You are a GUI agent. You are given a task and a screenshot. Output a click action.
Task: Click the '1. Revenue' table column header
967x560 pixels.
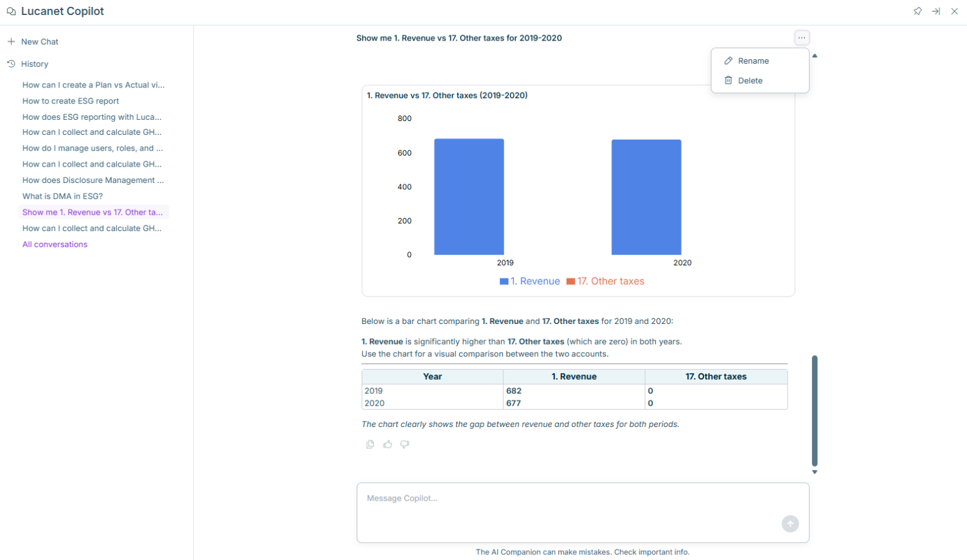(x=574, y=376)
